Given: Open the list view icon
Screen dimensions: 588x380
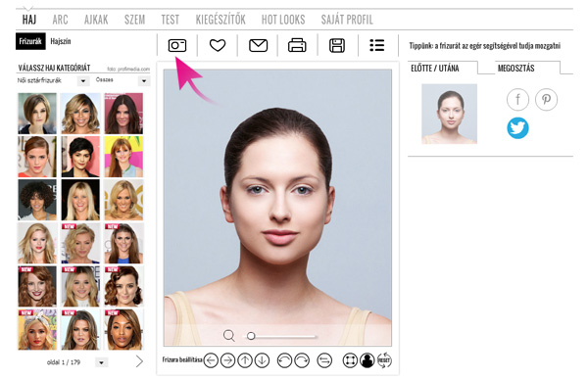Looking at the screenshot, I should 377,45.
